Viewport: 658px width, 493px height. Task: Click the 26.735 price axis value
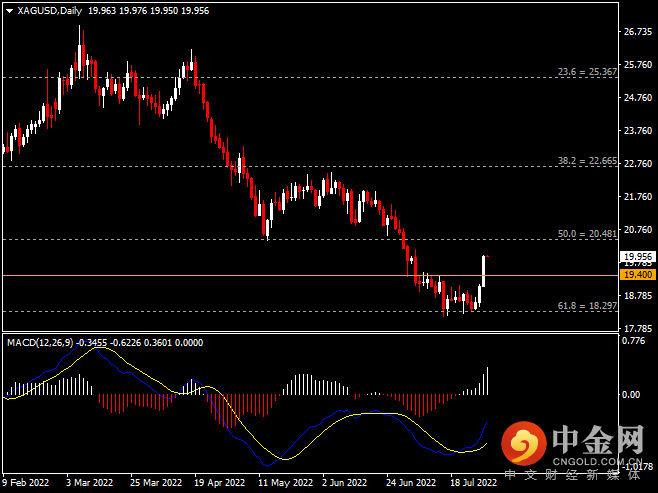638,32
